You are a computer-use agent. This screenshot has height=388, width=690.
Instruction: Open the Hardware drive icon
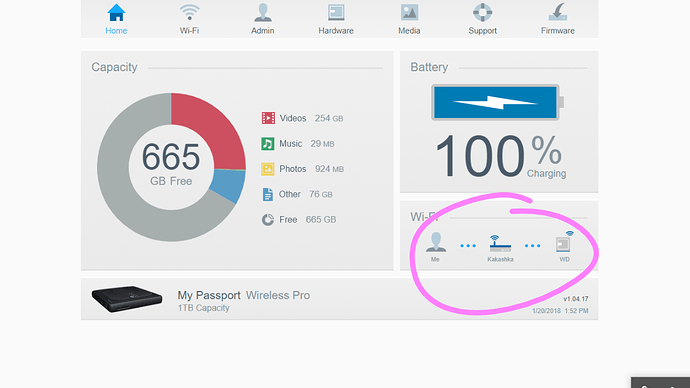click(x=336, y=12)
